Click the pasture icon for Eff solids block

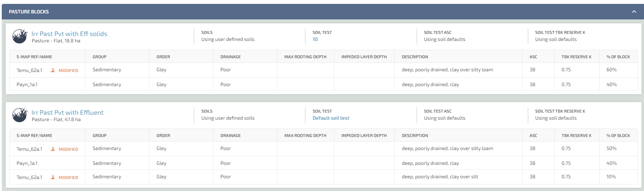(20, 36)
